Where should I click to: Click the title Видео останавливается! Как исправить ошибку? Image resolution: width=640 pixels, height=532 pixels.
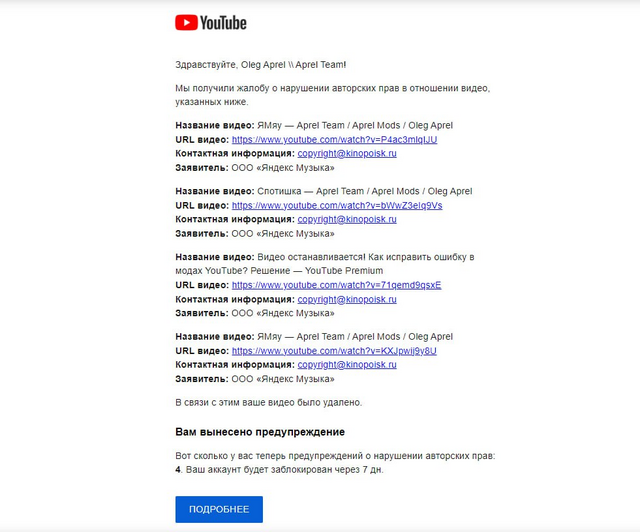click(x=325, y=264)
